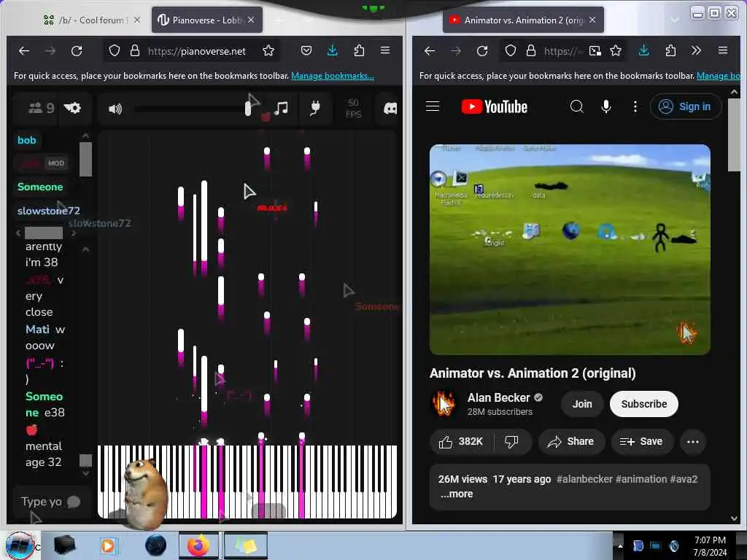Screen dimensions: 747x560
Task: Open the list all tabs dropdown
Action: 675,20
